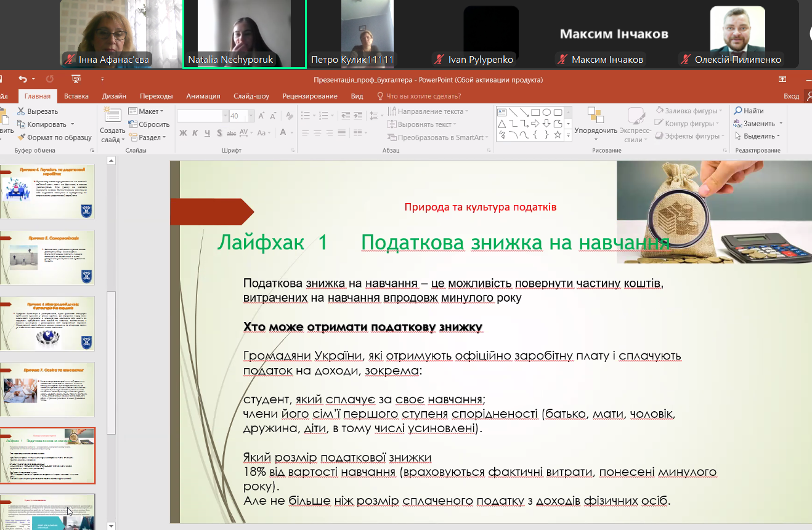812x530 pixels.
Task: Click the Создать слайд new slide icon
Action: pos(112,116)
